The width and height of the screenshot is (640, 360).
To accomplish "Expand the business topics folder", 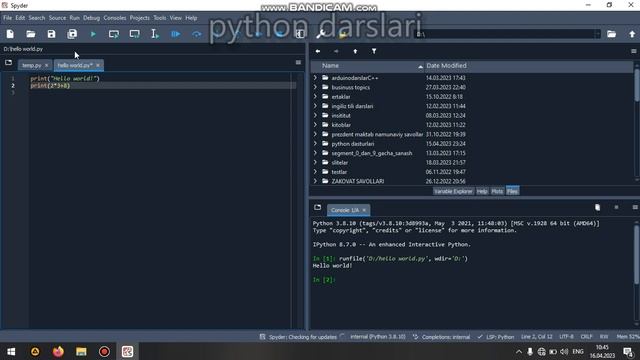I will point(315,87).
